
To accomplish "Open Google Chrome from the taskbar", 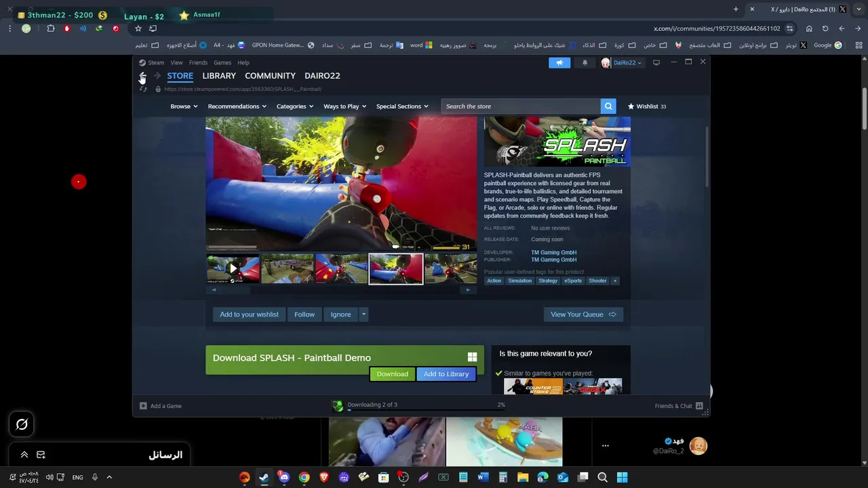I will pyautogui.click(x=304, y=477).
